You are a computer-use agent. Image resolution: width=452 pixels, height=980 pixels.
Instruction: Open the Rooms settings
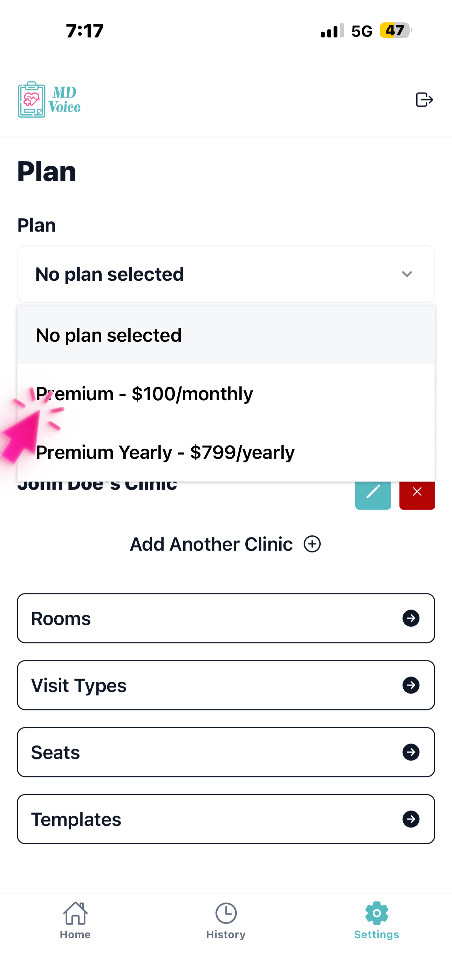point(61,619)
